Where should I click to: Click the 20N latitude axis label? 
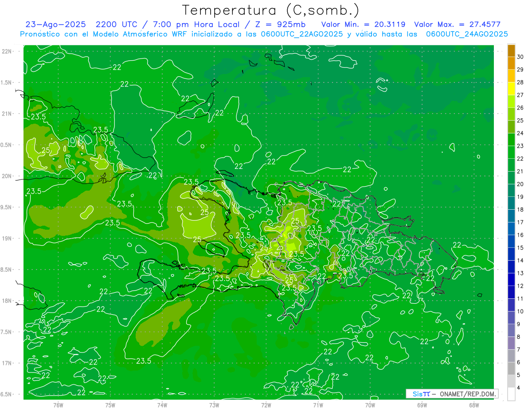7,176
